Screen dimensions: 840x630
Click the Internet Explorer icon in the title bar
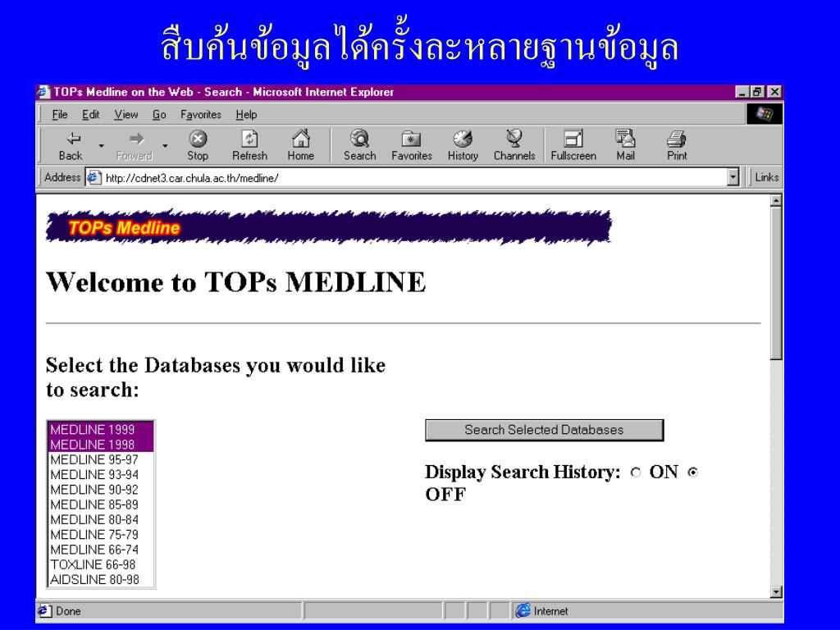(x=43, y=92)
